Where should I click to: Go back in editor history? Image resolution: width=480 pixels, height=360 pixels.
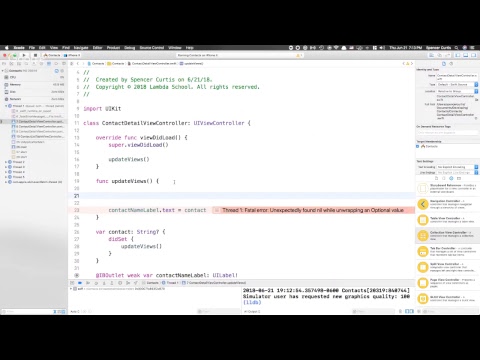tap(78, 63)
